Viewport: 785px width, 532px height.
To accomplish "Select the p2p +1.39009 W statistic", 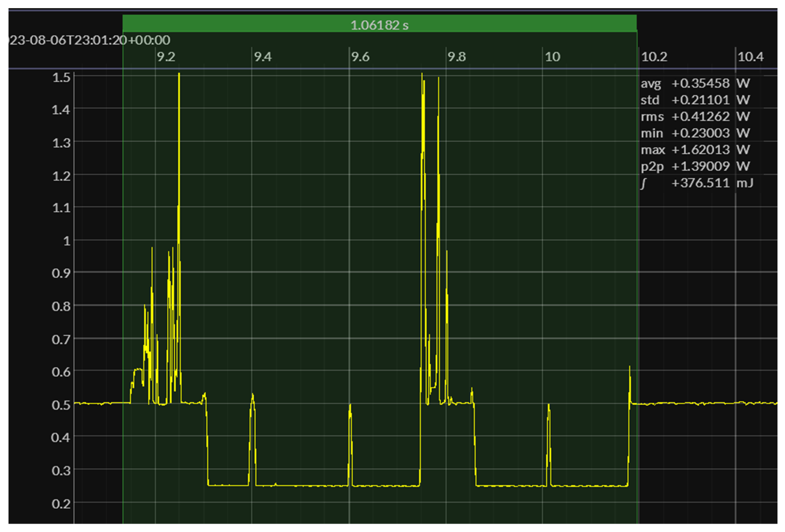I will (x=695, y=166).
